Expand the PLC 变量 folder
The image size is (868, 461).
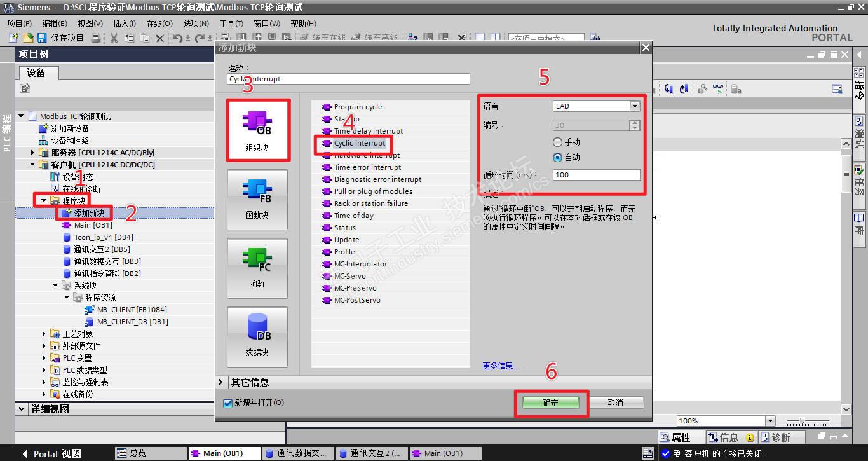44,358
